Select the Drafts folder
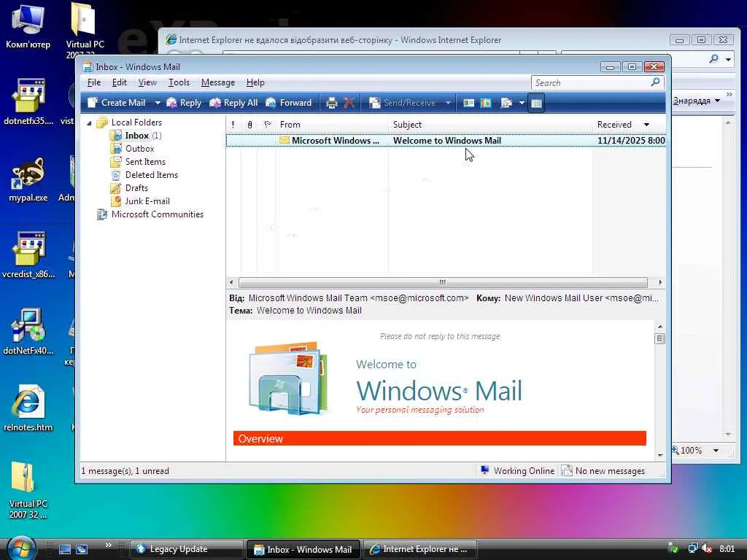This screenshot has height=560, width=747. click(x=136, y=188)
